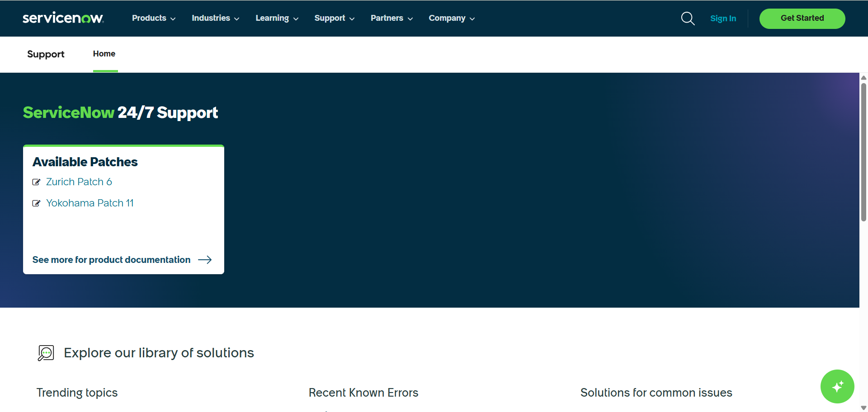Click the edit icon beside Yokohama Patch 11
The width and height of the screenshot is (868, 412).
(36, 203)
